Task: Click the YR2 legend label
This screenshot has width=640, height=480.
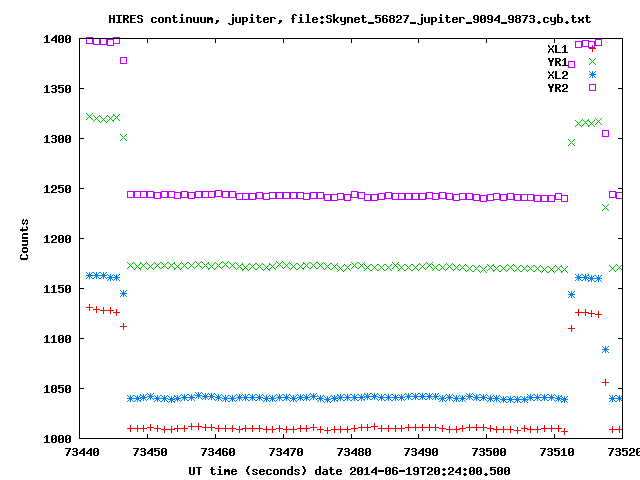Action: (558, 88)
